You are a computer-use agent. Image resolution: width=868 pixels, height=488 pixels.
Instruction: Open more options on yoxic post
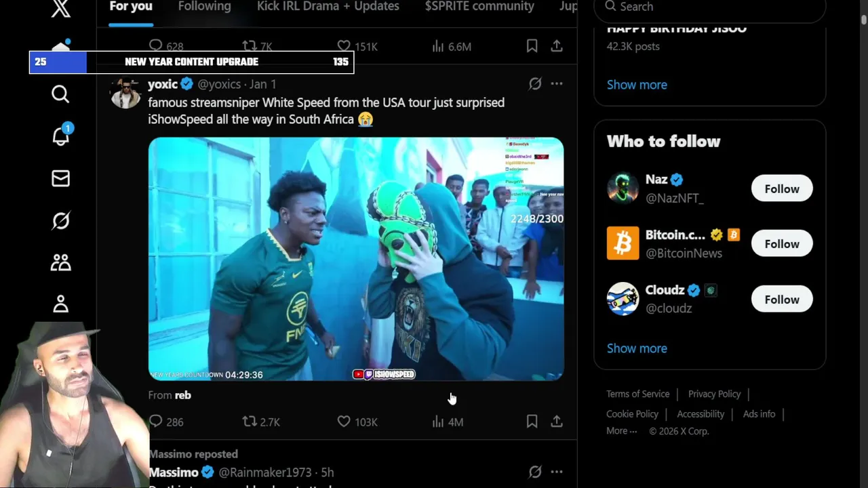[x=557, y=84]
